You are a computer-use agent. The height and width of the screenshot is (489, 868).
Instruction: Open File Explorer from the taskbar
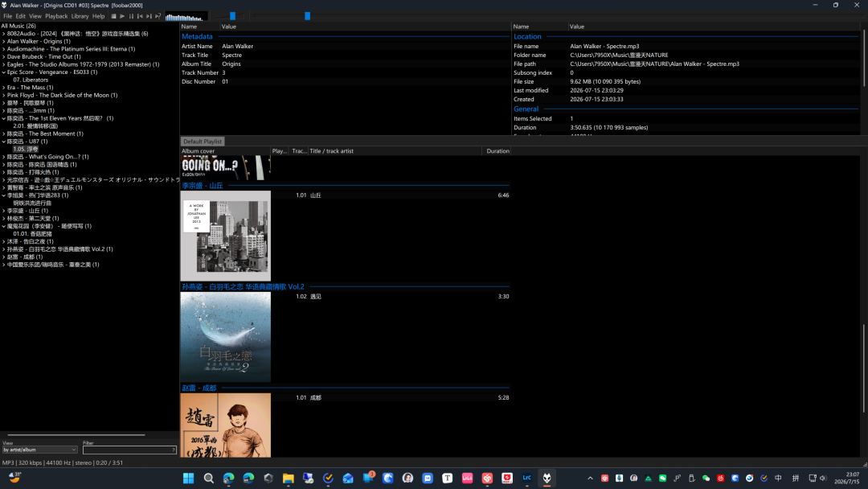pyautogui.click(x=289, y=478)
